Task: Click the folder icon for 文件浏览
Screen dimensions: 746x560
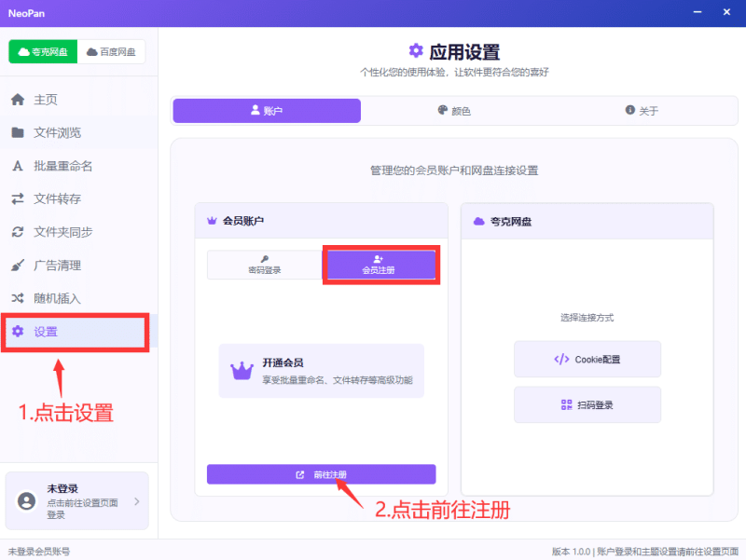Action: 18,132
